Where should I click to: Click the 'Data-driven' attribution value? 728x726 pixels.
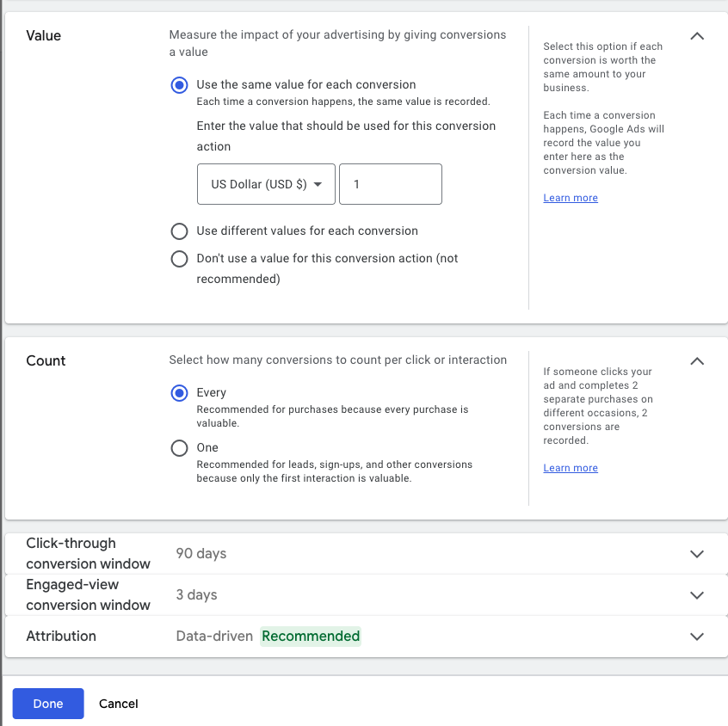tap(214, 637)
